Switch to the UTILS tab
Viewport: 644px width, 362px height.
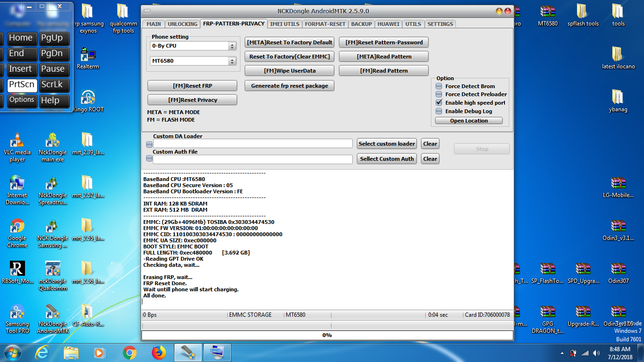[413, 24]
